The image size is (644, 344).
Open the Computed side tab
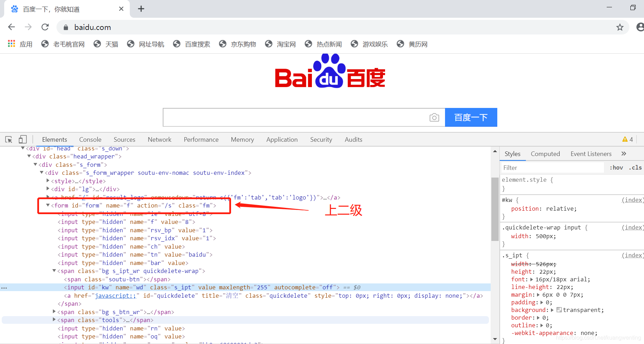tap(545, 154)
